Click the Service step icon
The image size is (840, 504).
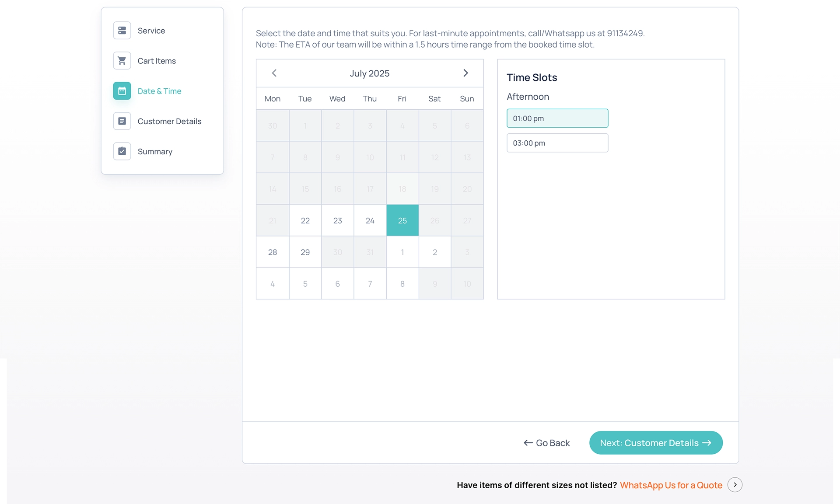122,31
